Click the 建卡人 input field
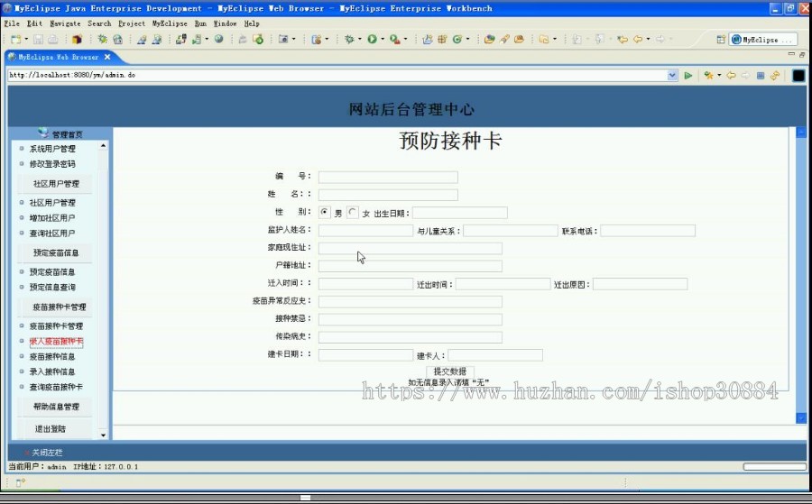This screenshot has height=504, width=812. (x=495, y=355)
